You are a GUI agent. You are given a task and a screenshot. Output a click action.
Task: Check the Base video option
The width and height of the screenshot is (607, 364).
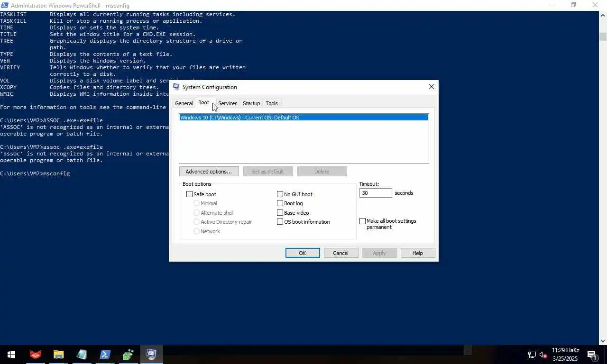pyautogui.click(x=280, y=213)
